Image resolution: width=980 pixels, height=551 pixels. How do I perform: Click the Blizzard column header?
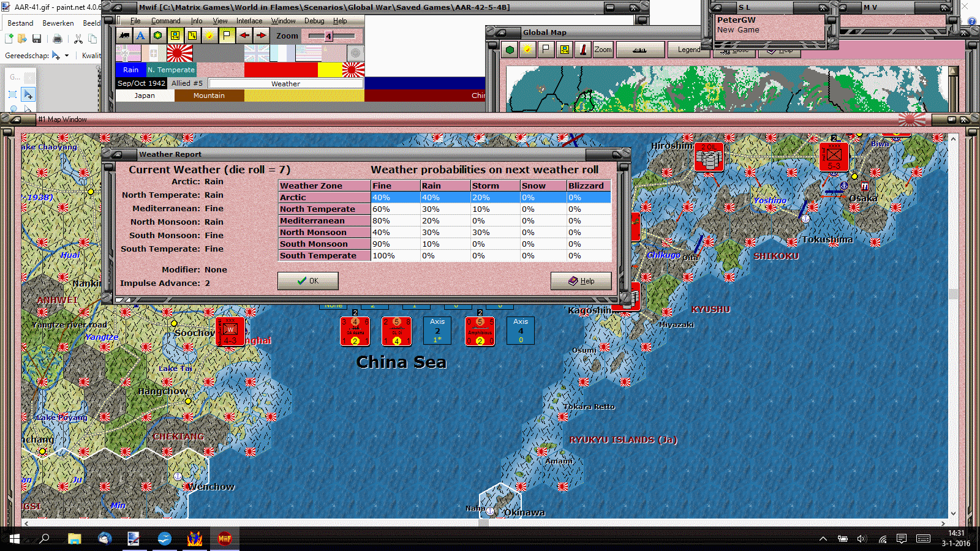point(589,186)
